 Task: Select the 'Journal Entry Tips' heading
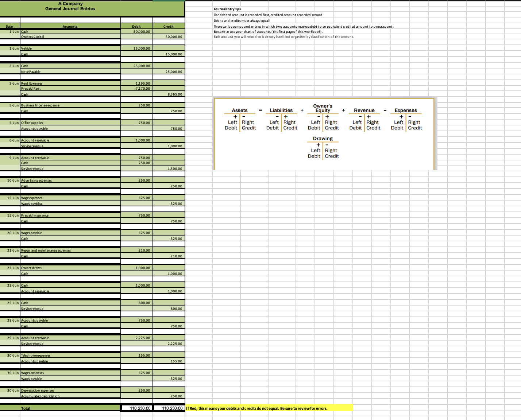pos(227,9)
